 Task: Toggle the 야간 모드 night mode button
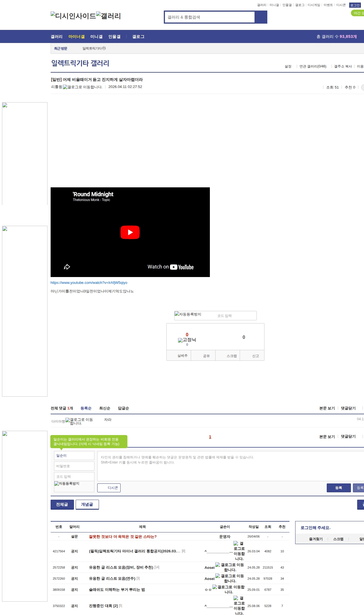(358, 13)
